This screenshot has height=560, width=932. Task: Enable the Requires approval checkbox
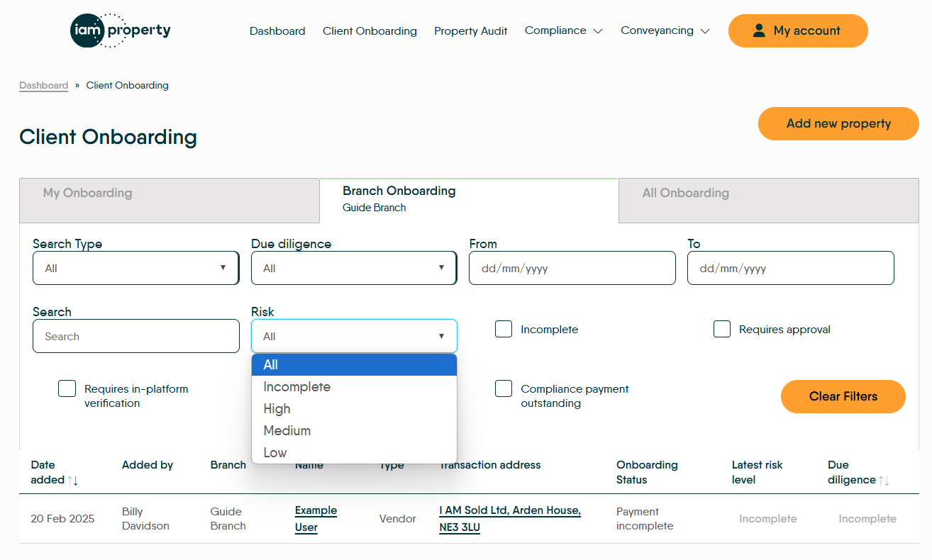pos(722,329)
